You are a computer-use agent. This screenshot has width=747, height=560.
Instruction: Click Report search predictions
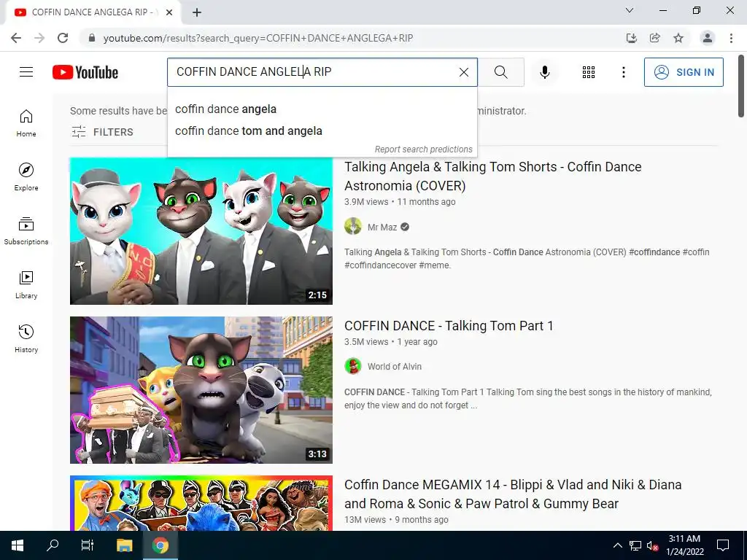coord(423,149)
